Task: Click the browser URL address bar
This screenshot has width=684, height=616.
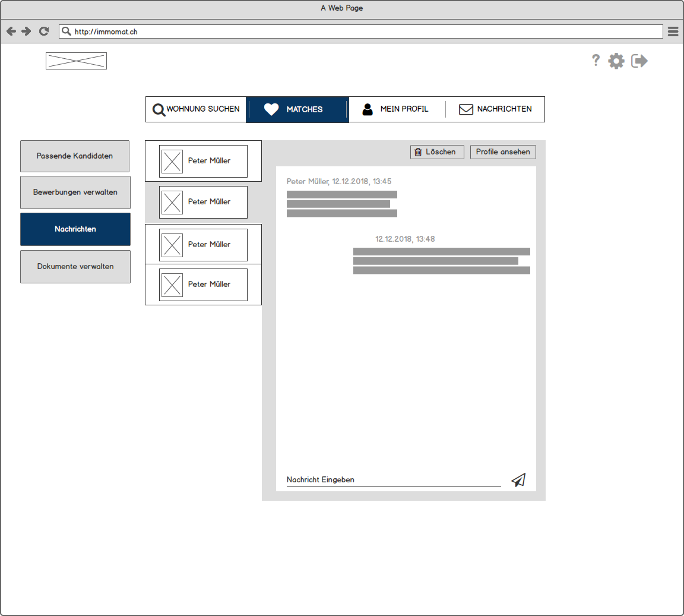Action: 361,31
